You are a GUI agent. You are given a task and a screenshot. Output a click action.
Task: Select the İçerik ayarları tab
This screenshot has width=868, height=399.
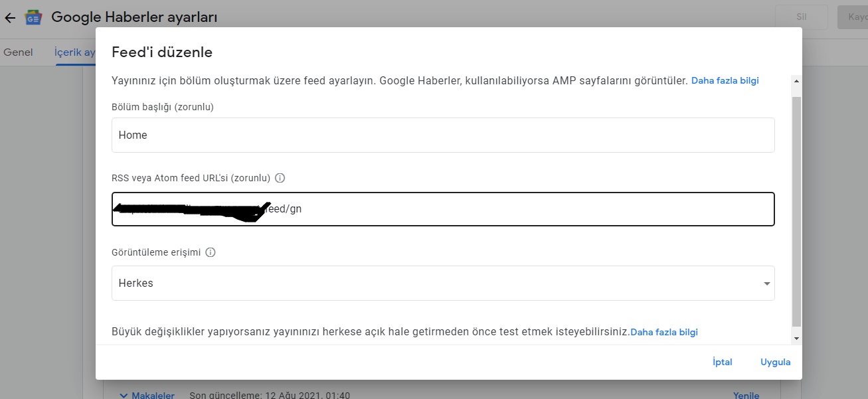point(75,52)
